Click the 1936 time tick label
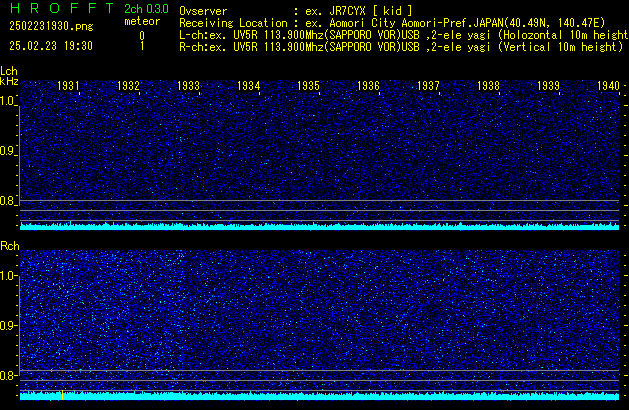Image resolution: width=629 pixels, height=410 pixels. point(368,86)
